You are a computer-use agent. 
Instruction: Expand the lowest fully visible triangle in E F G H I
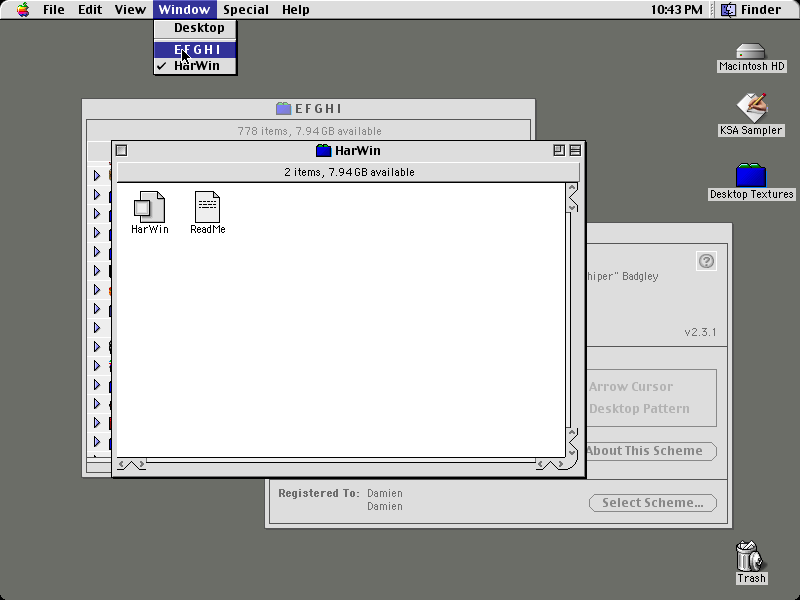[x=97, y=441]
